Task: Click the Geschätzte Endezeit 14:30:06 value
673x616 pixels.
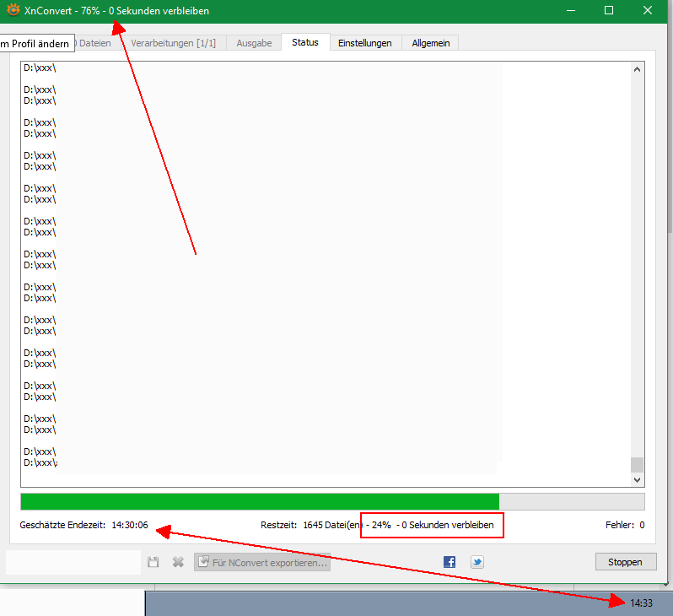Action: (130, 525)
